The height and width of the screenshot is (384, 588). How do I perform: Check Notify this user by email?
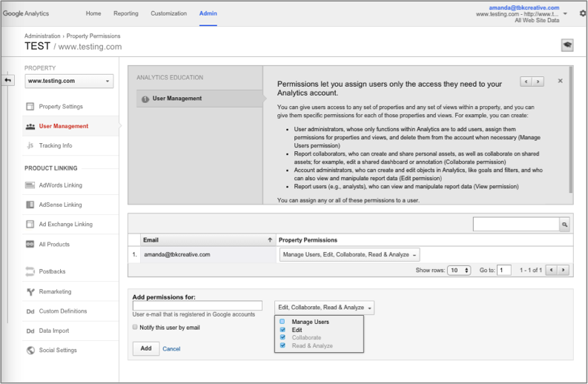point(135,327)
